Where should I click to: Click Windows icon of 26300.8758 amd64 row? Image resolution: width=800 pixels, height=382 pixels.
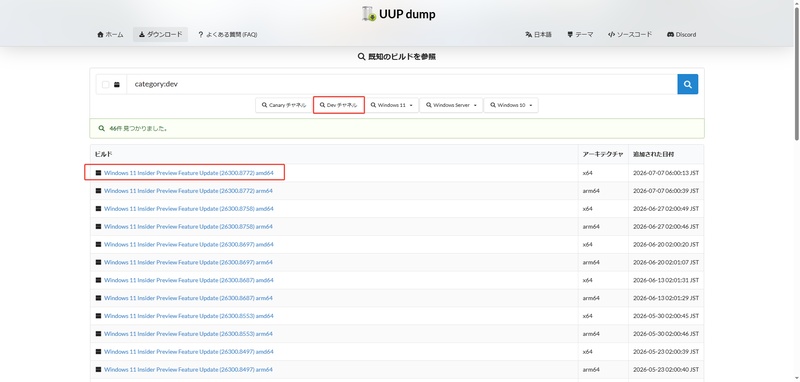[98, 209]
